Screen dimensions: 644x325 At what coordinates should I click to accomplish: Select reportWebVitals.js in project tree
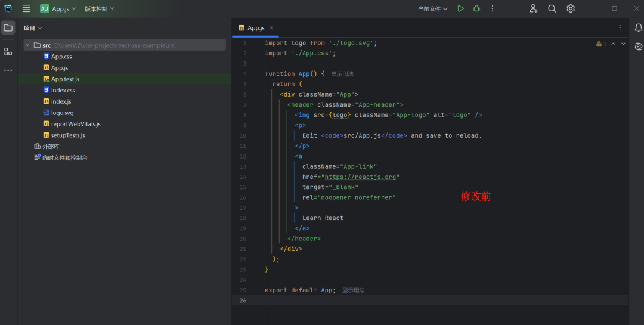[76, 124]
